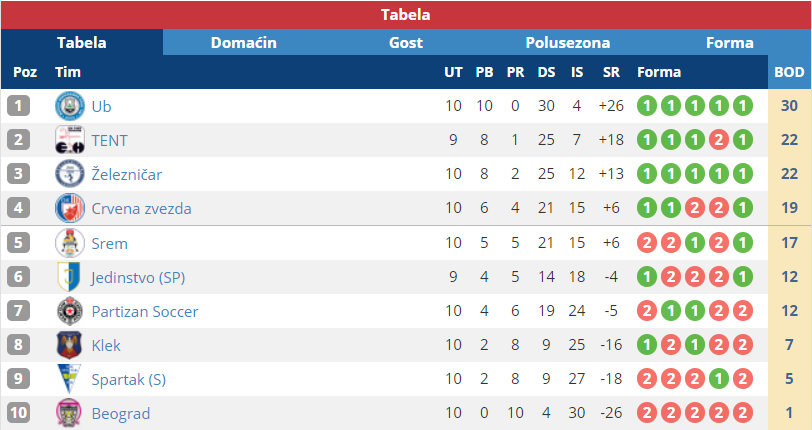Click the Beograd team name link
812x430 pixels.
click(x=120, y=413)
